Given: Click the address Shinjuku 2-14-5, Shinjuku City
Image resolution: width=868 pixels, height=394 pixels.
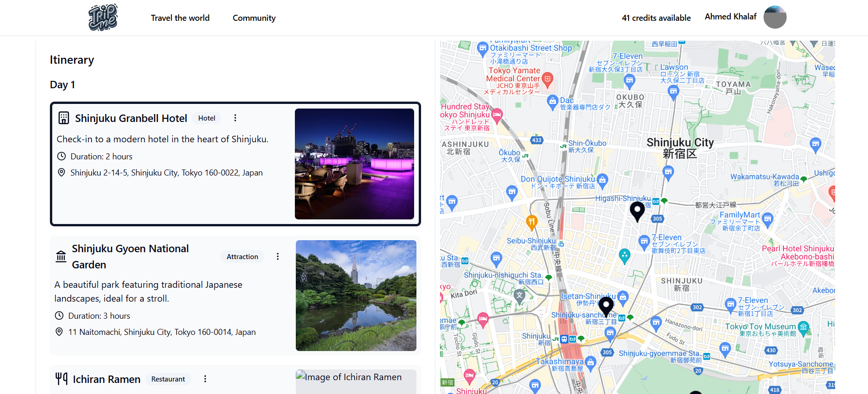Looking at the screenshot, I should (166, 173).
